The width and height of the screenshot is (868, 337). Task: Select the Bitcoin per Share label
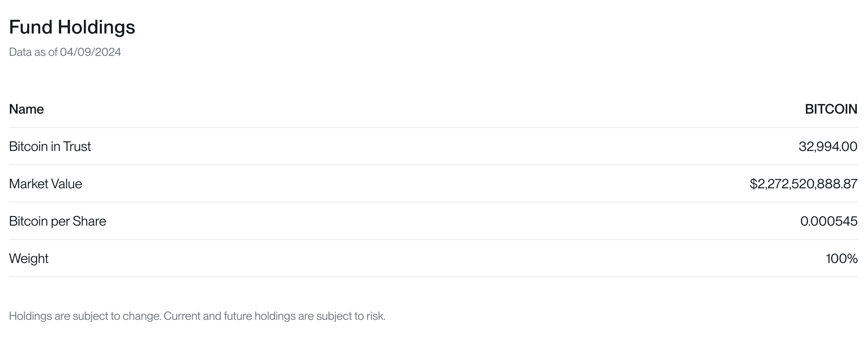point(58,221)
